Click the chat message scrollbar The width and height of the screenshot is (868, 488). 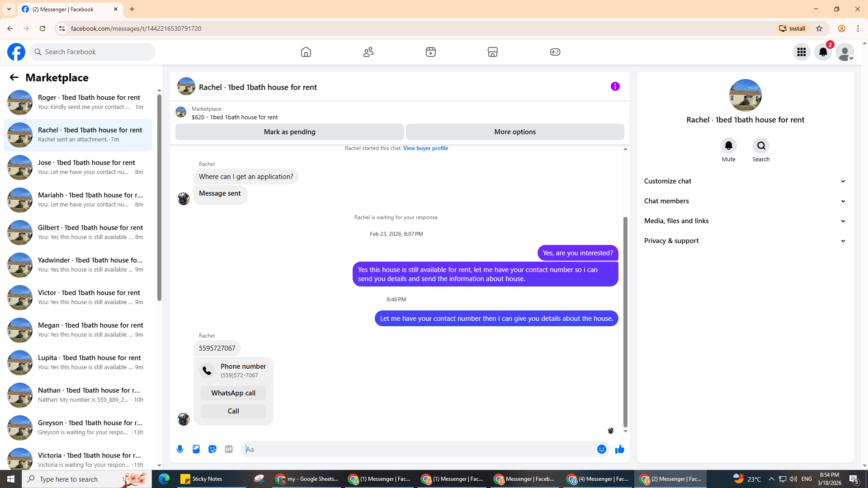click(625, 321)
